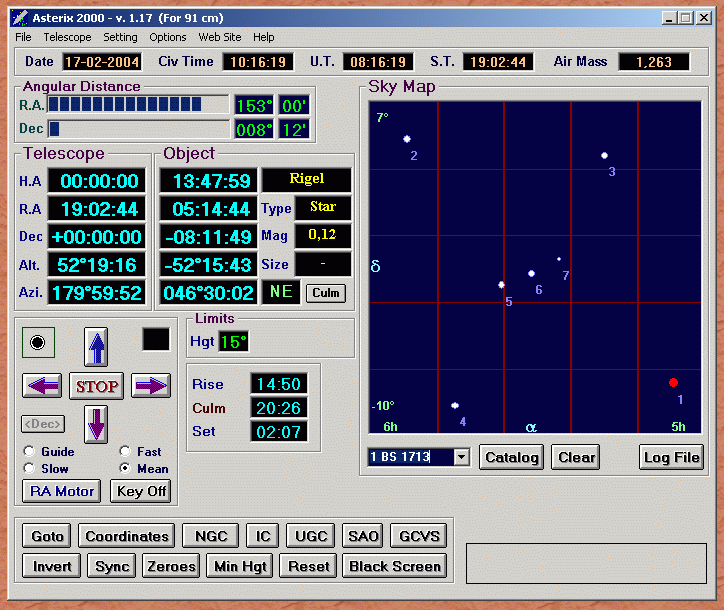
Task: Click the Zeroes button
Action: click(x=171, y=566)
